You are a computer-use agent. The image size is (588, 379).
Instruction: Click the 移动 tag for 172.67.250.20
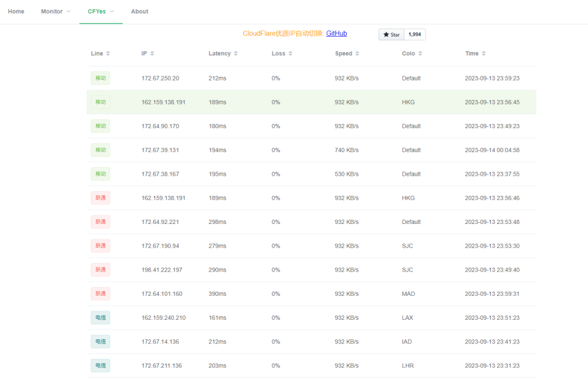[100, 78]
